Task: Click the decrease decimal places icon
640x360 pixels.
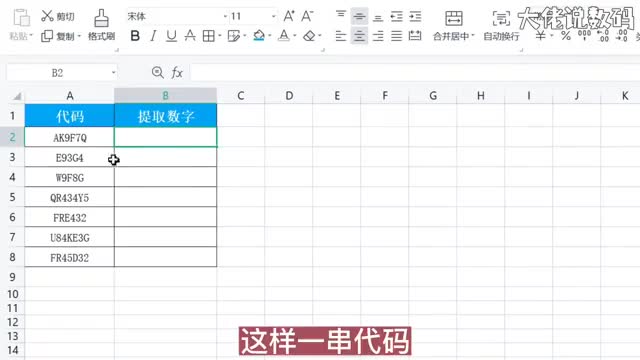Action: (x=622, y=36)
